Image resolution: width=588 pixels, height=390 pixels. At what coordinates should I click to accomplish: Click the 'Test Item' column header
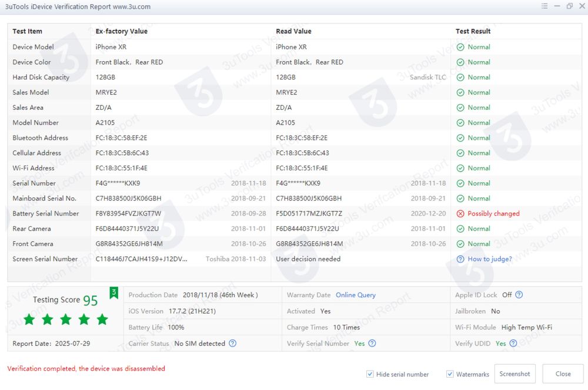28,31
